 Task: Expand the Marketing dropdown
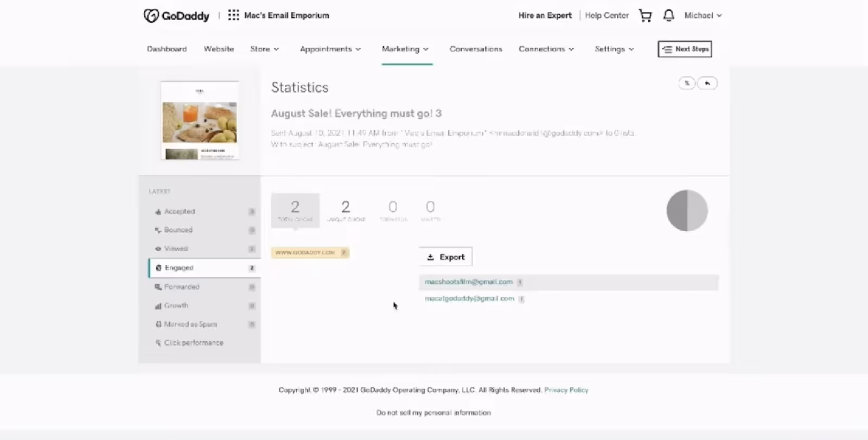pos(405,49)
